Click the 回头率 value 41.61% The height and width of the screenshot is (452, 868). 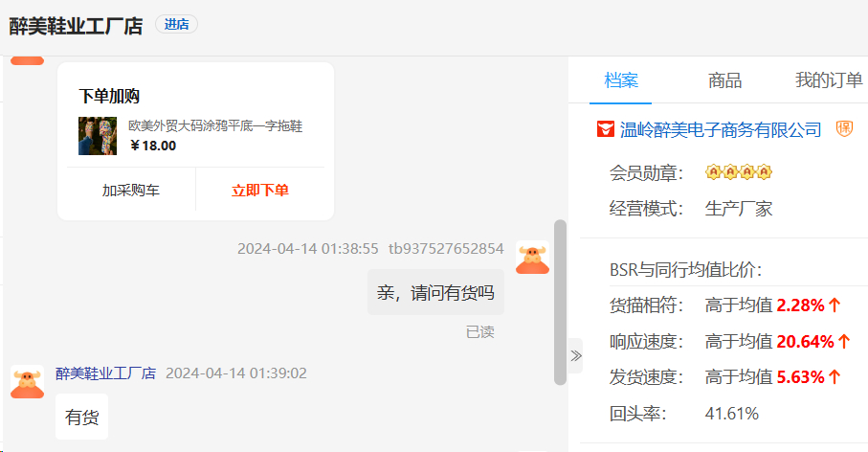click(732, 414)
